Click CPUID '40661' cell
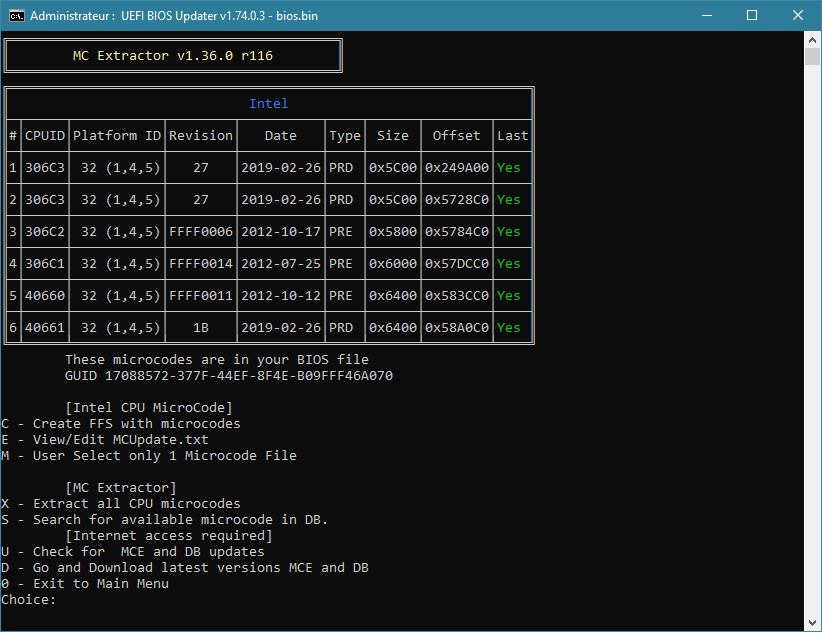 point(45,328)
